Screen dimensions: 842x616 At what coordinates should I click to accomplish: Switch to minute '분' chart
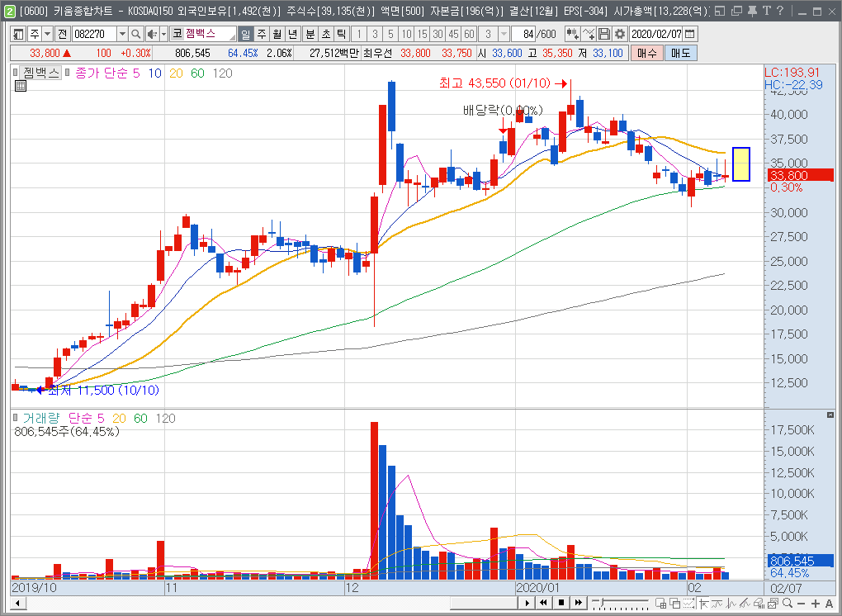click(310, 35)
